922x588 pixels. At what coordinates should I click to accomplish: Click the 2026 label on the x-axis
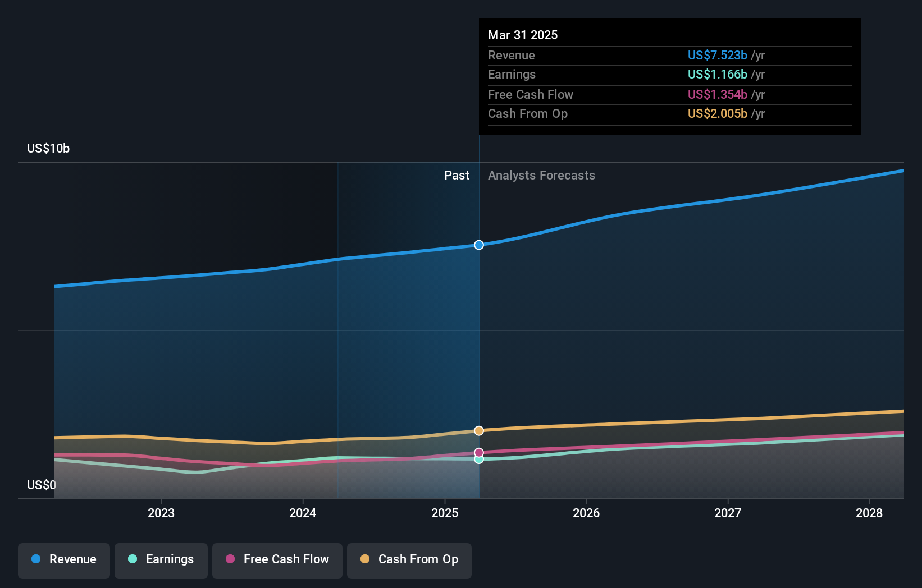(x=586, y=513)
